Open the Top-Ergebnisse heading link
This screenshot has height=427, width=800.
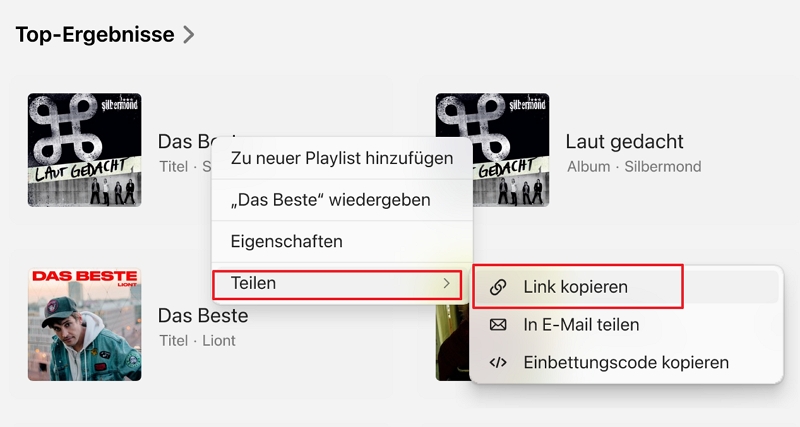[x=94, y=34]
